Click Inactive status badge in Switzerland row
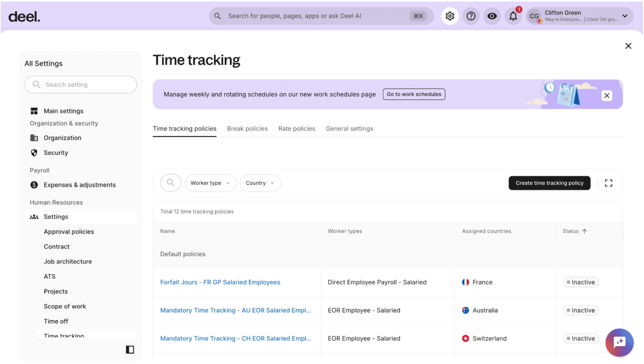Screen dimensions: 644x364 581,338
